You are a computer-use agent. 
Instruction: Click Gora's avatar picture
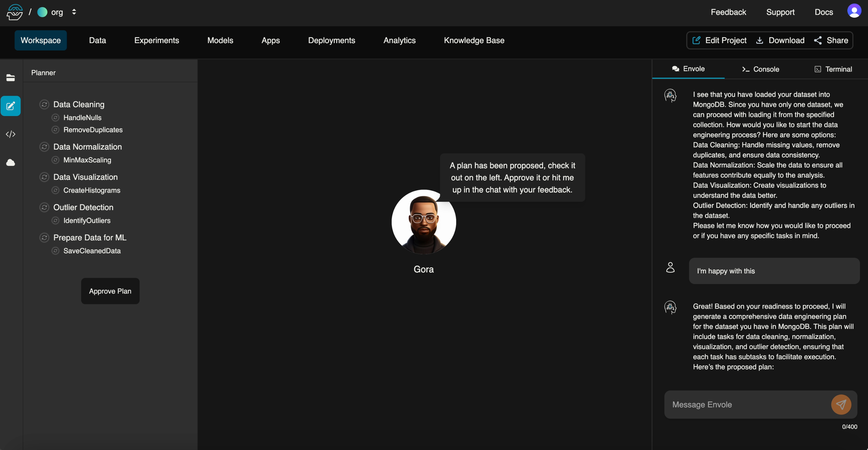coord(424,222)
